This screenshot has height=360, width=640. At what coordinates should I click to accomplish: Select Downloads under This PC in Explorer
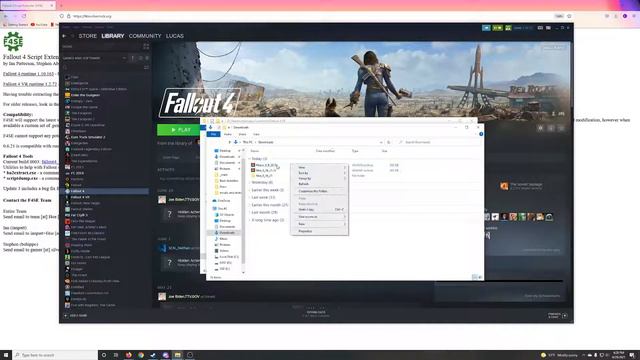(225, 233)
